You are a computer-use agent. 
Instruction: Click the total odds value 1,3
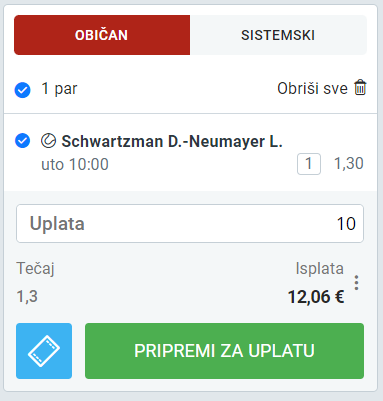point(27,297)
